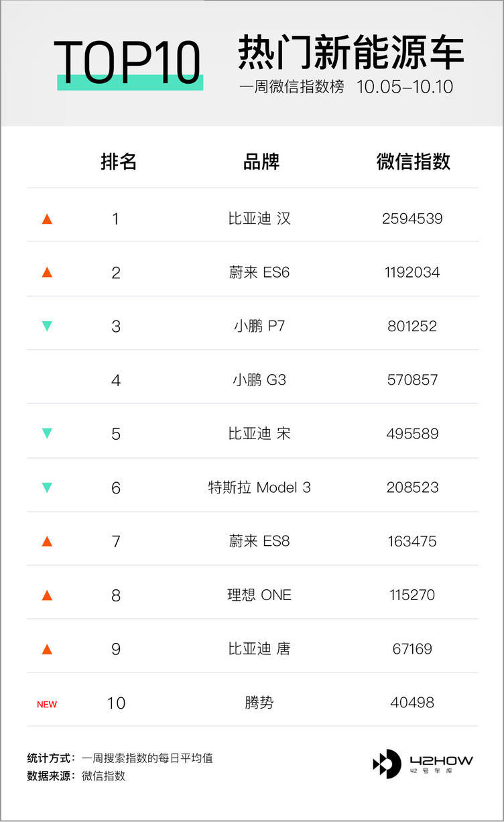The width and height of the screenshot is (504, 822).
Task: Click the orange up arrow beside 理想 ONE
Action: (x=47, y=595)
